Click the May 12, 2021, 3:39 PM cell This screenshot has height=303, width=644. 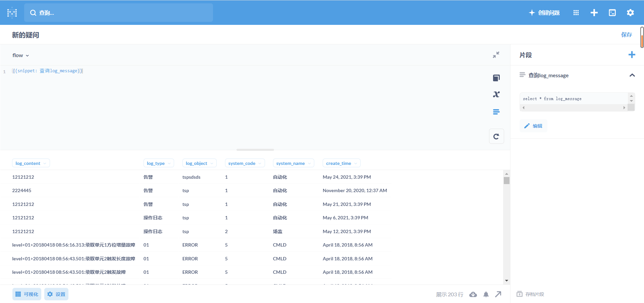pyautogui.click(x=347, y=231)
